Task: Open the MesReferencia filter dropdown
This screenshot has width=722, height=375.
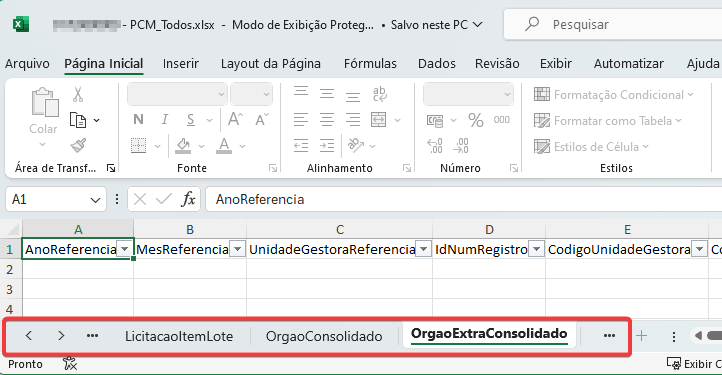Action: coord(238,249)
